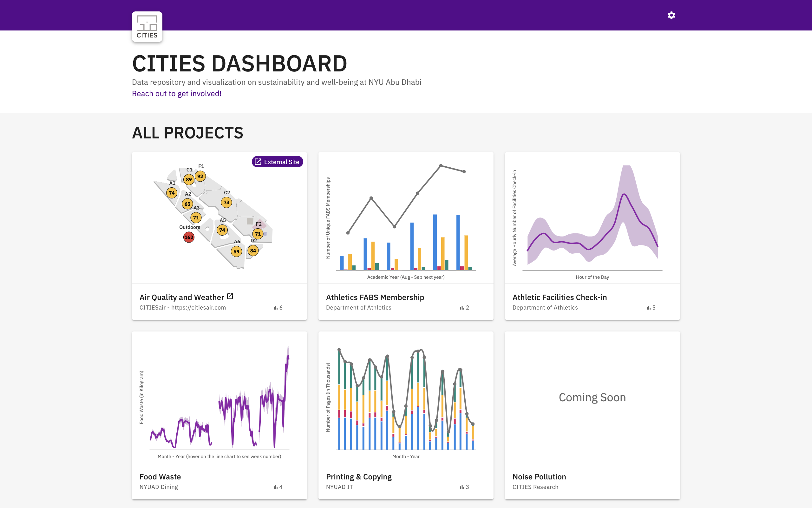
Task: Click 'NYUAD IT' subtitle
Action: tap(340, 487)
